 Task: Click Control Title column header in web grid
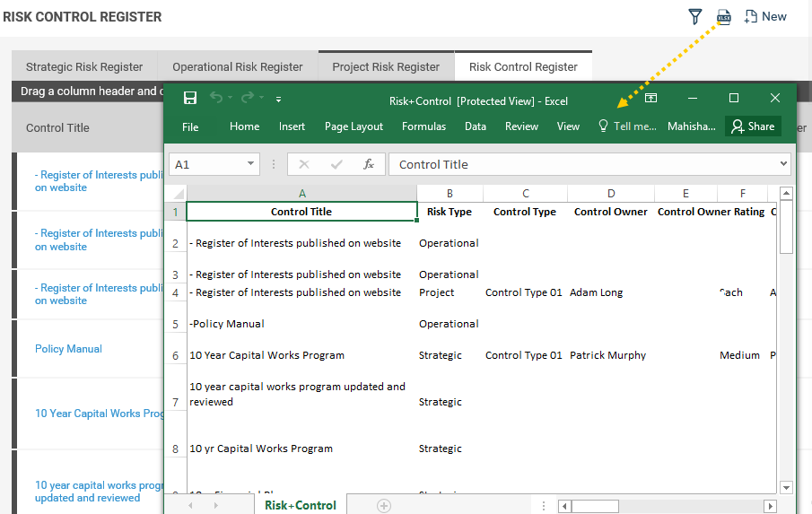(57, 128)
